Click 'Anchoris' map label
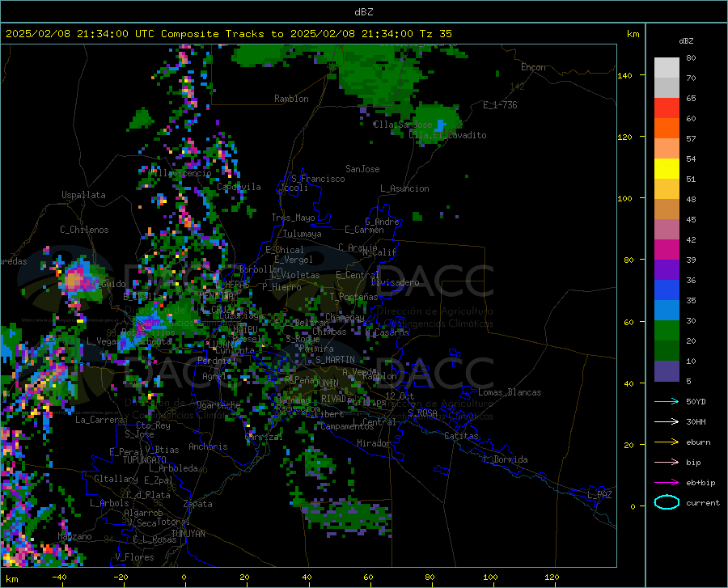The image size is (728, 588). pos(208,446)
